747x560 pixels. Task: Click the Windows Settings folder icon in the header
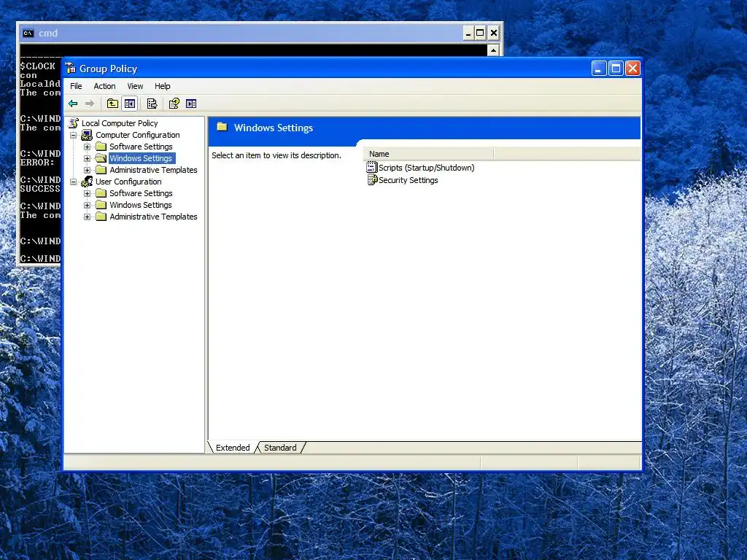[222, 127]
